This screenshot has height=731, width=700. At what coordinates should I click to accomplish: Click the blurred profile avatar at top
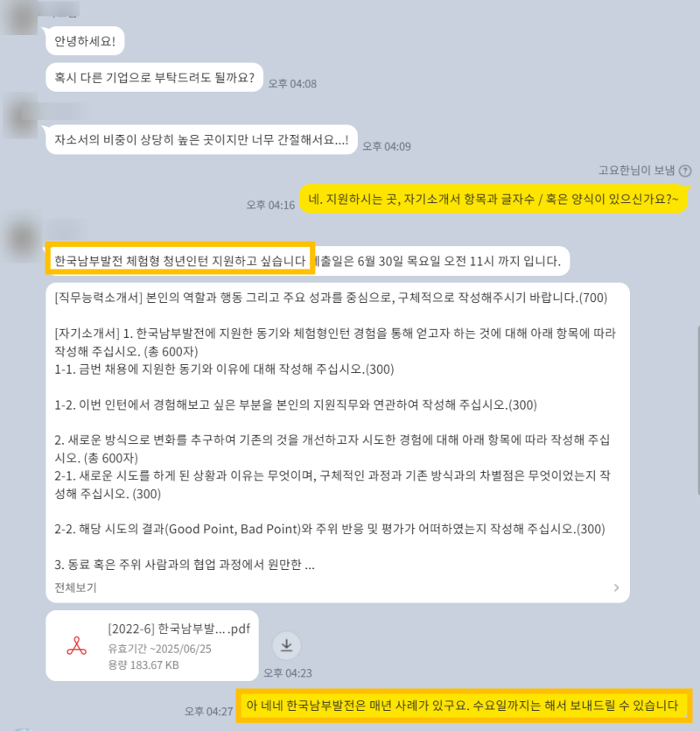point(18,17)
